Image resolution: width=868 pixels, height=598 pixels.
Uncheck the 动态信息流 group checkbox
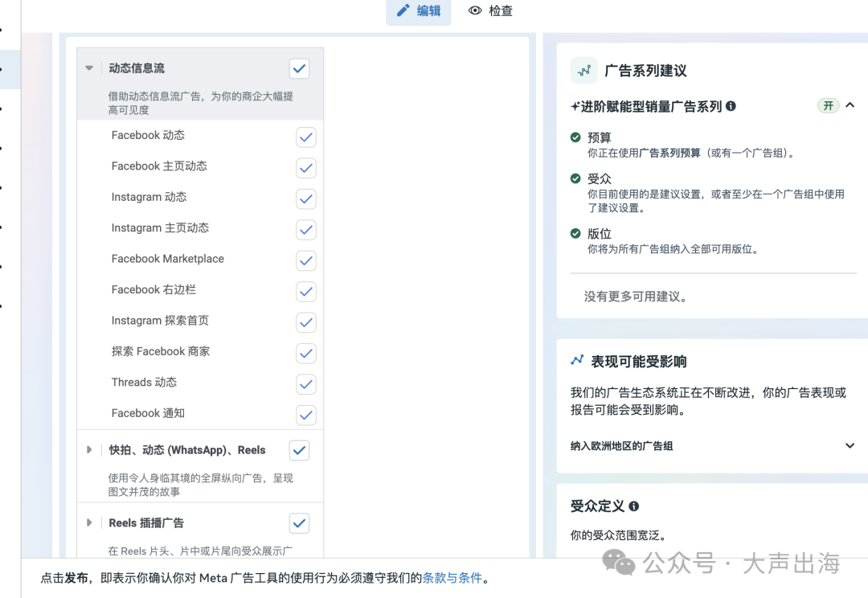pos(300,68)
